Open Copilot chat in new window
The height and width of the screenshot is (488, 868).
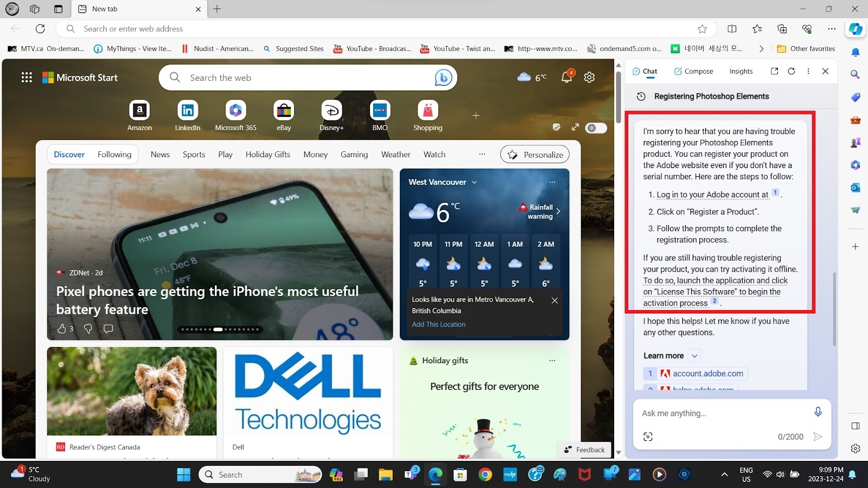click(x=774, y=71)
